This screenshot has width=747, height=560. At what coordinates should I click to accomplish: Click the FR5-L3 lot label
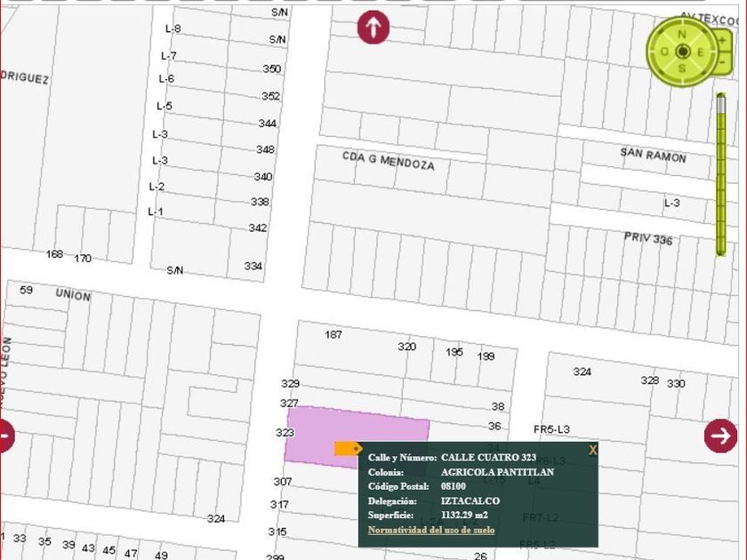551,429
